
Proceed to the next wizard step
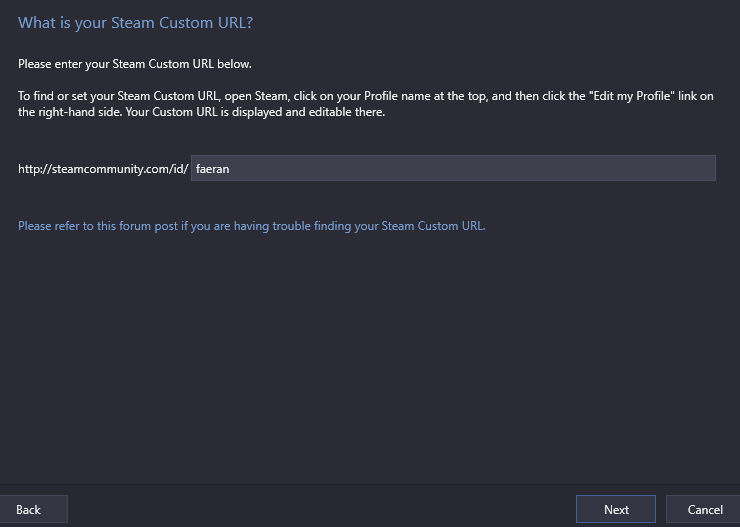pyautogui.click(x=615, y=509)
